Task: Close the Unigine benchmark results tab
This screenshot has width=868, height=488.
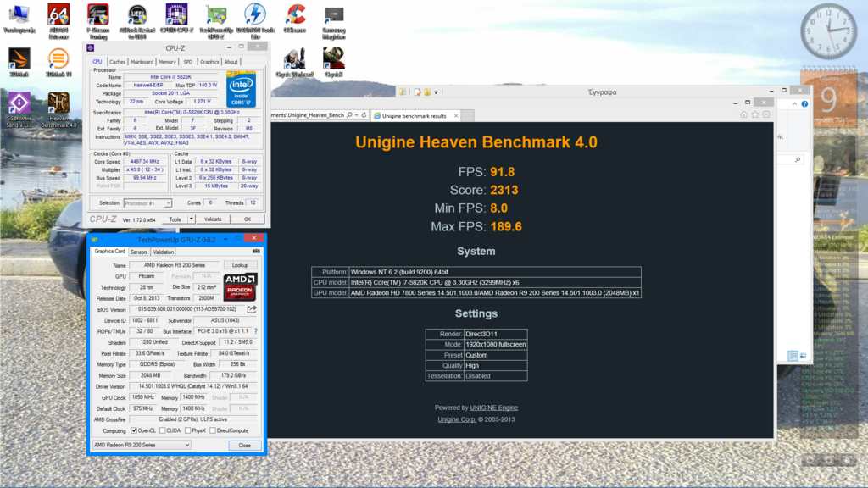Action: point(455,115)
